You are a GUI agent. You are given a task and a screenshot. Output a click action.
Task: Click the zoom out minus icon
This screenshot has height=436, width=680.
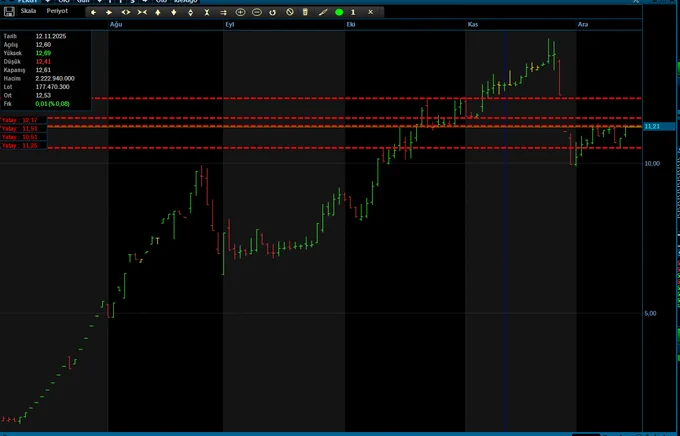(x=257, y=13)
